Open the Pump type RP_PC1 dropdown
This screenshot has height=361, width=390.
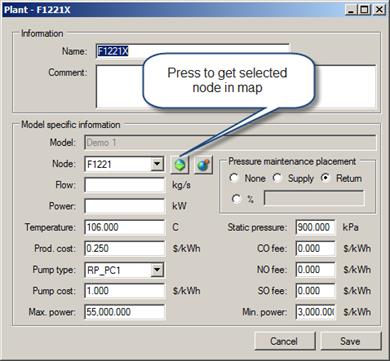[157, 270]
